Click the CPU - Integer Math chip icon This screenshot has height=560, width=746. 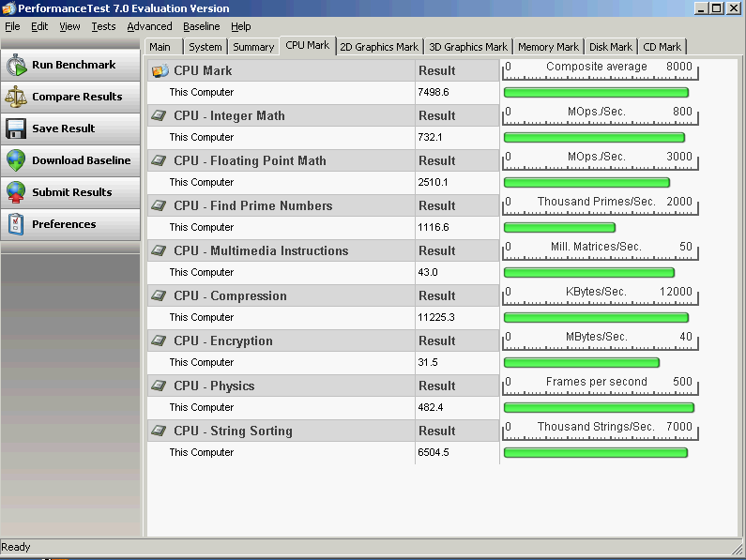coord(160,115)
